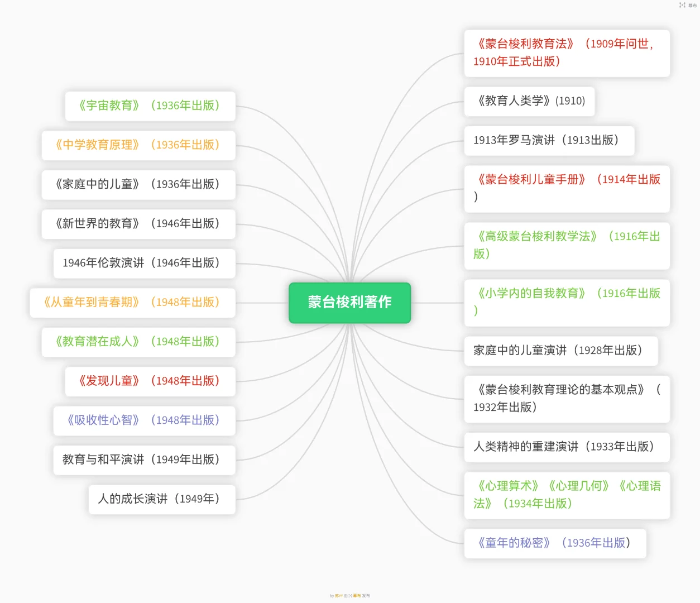Select node 人的成长演讲(1949年)
This screenshot has height=603, width=700.
click(x=162, y=500)
